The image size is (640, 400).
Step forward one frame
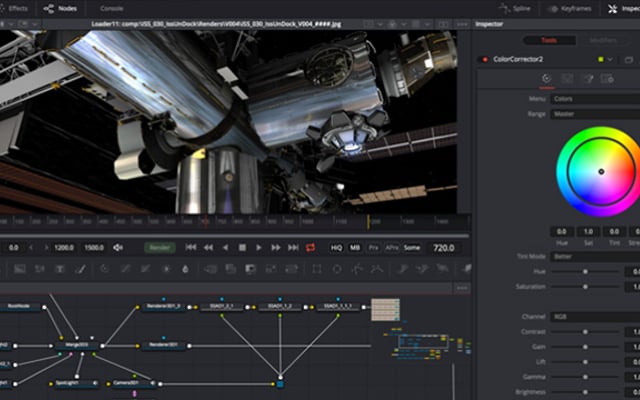point(276,247)
